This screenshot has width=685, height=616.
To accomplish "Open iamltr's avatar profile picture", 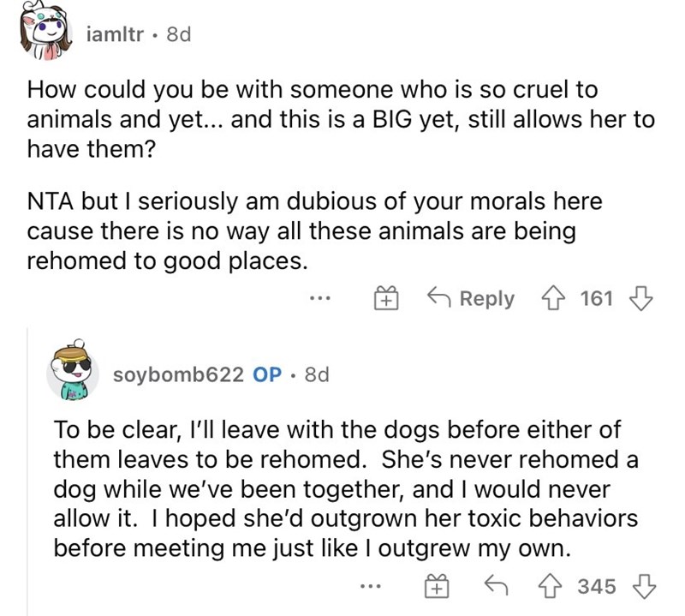I will coord(45,35).
